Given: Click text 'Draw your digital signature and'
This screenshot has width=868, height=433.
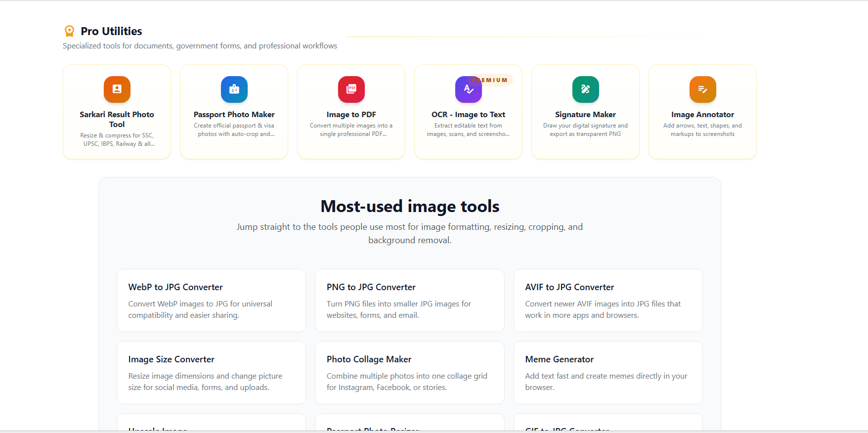Looking at the screenshot, I should [x=586, y=126].
